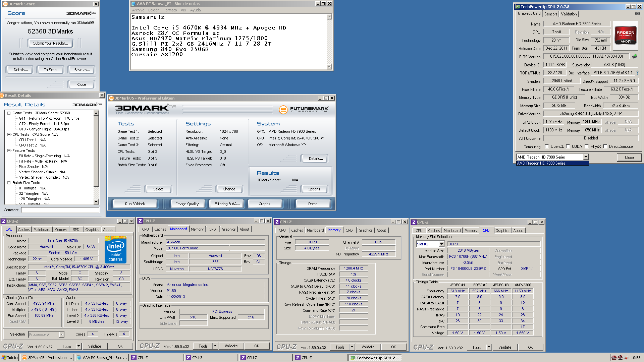Select the Pixel Shader tree row

pyautogui.click(x=33, y=167)
